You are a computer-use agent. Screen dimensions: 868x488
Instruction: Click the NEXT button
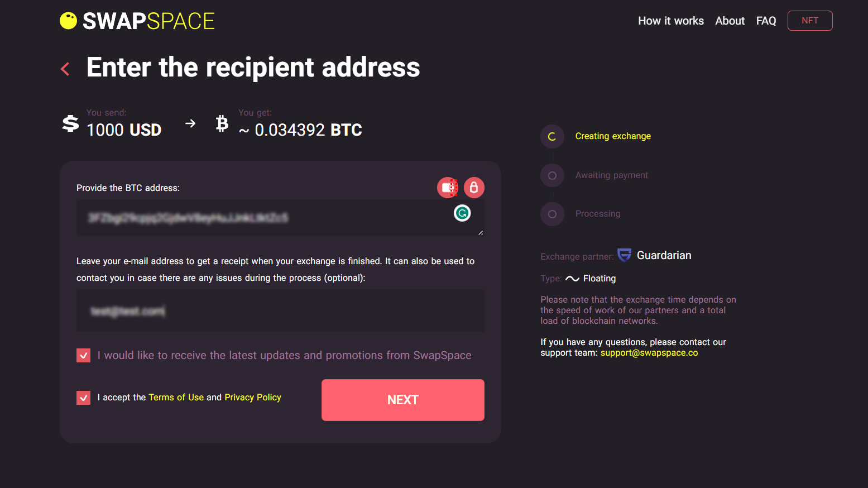(403, 400)
